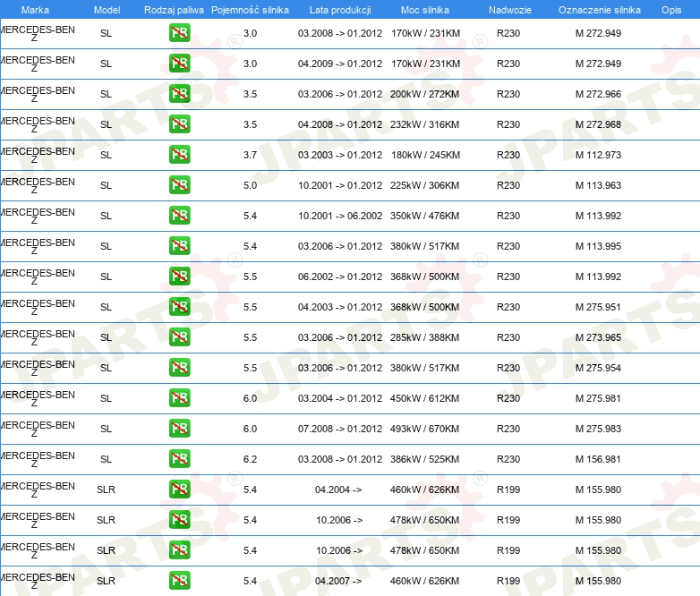Select engine code M 275.954
Image resolution: width=700 pixels, height=596 pixels.
pyautogui.click(x=598, y=368)
